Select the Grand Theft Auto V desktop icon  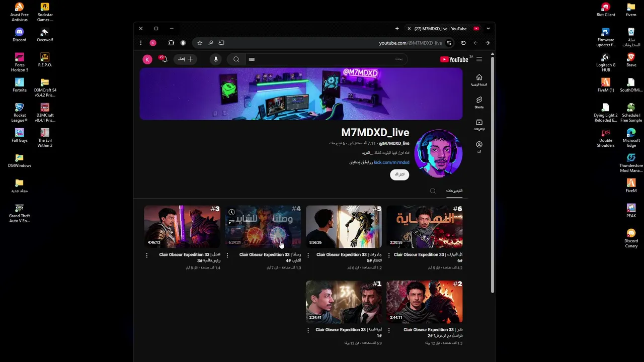pyautogui.click(x=19, y=213)
